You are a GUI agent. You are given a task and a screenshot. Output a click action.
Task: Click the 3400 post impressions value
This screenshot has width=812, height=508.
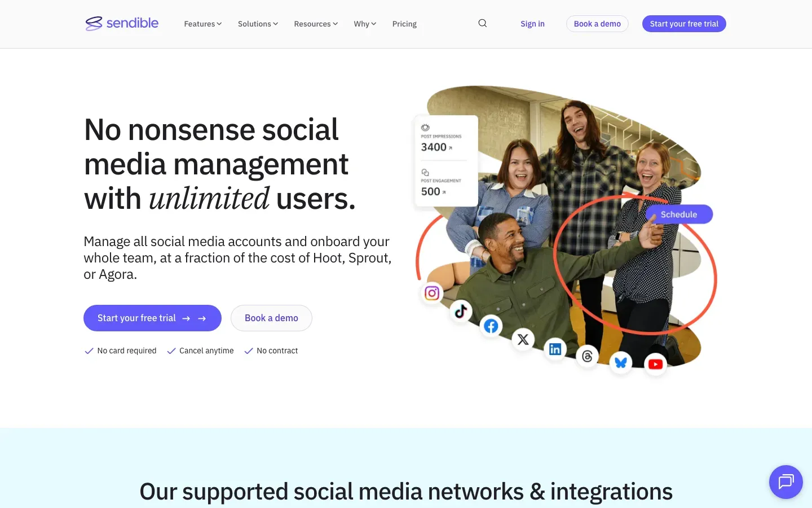[434, 147]
